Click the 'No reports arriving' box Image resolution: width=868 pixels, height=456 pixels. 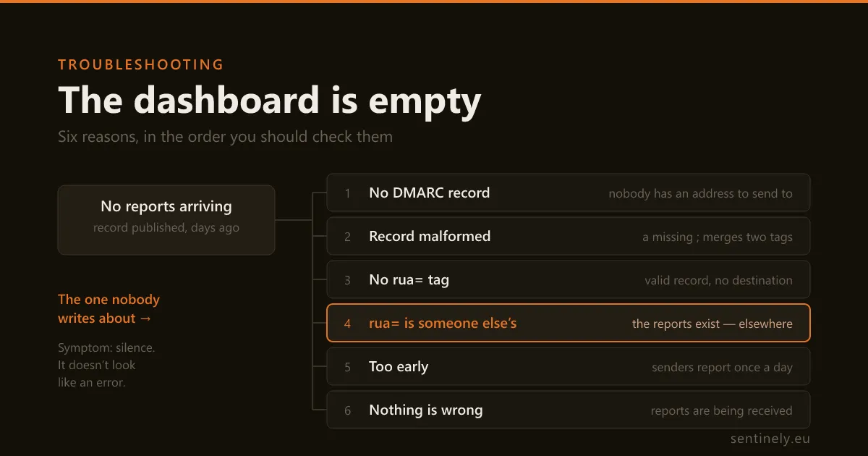tap(166, 220)
